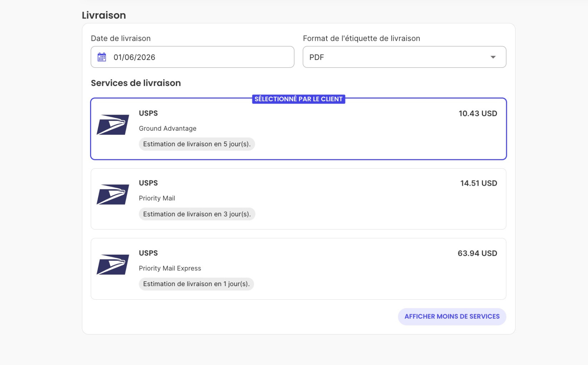Image resolution: width=588 pixels, height=365 pixels.
Task: Open the PDF label format combo box
Action: pyautogui.click(x=404, y=57)
